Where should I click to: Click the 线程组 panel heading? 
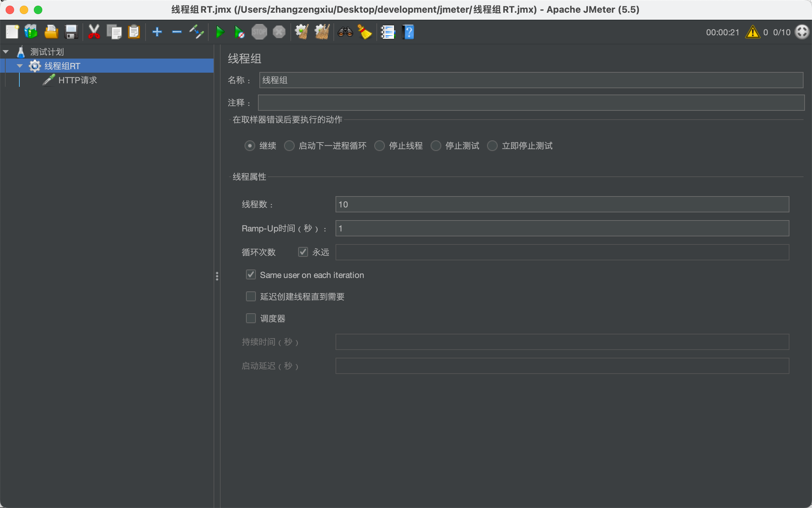[245, 59]
